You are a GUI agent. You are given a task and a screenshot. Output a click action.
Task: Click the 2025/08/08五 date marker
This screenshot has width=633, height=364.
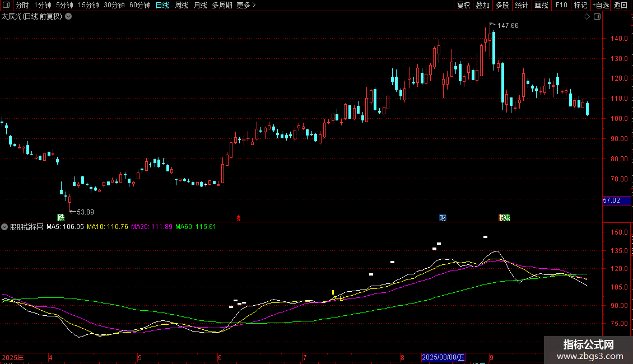pyautogui.click(x=443, y=357)
